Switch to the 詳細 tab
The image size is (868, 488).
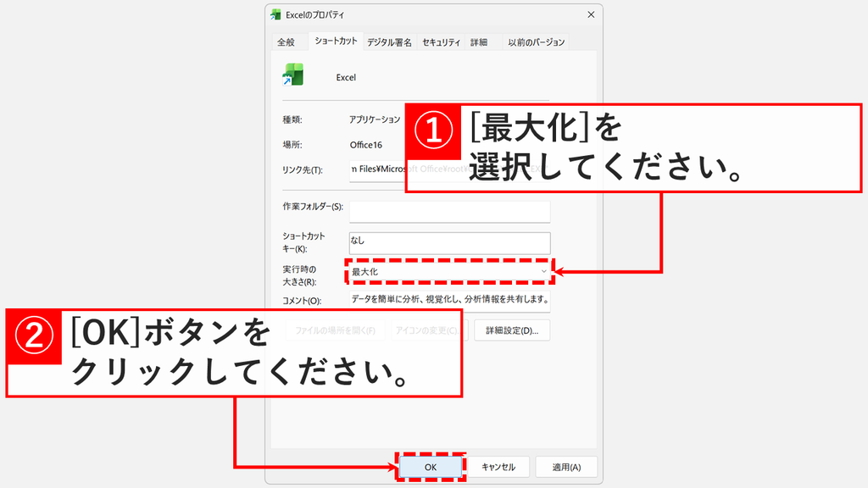point(479,42)
